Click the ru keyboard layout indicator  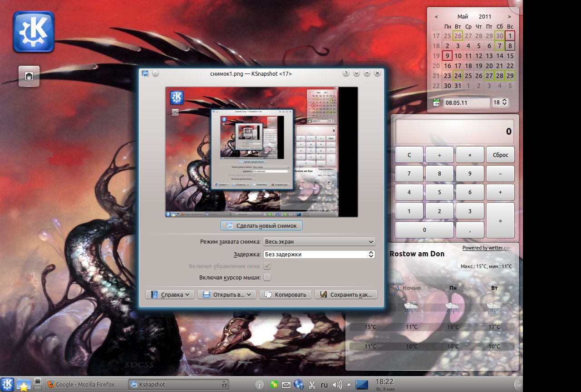(x=324, y=385)
